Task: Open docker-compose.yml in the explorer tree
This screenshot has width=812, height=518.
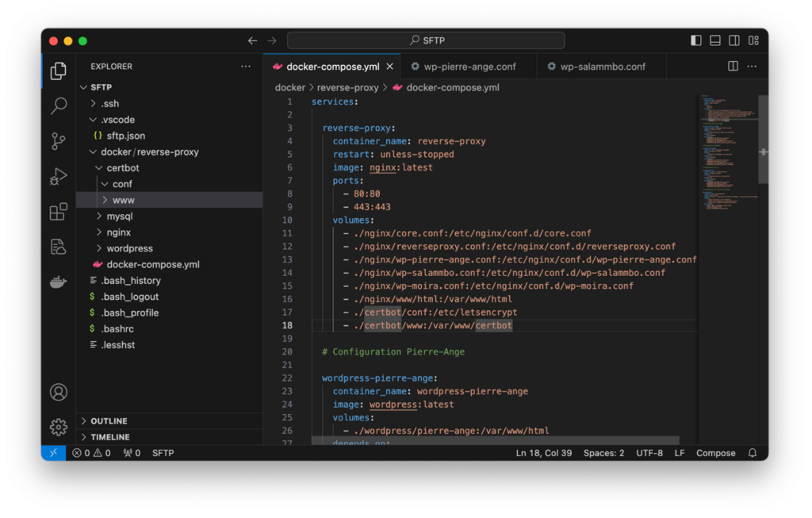Action: [170, 264]
